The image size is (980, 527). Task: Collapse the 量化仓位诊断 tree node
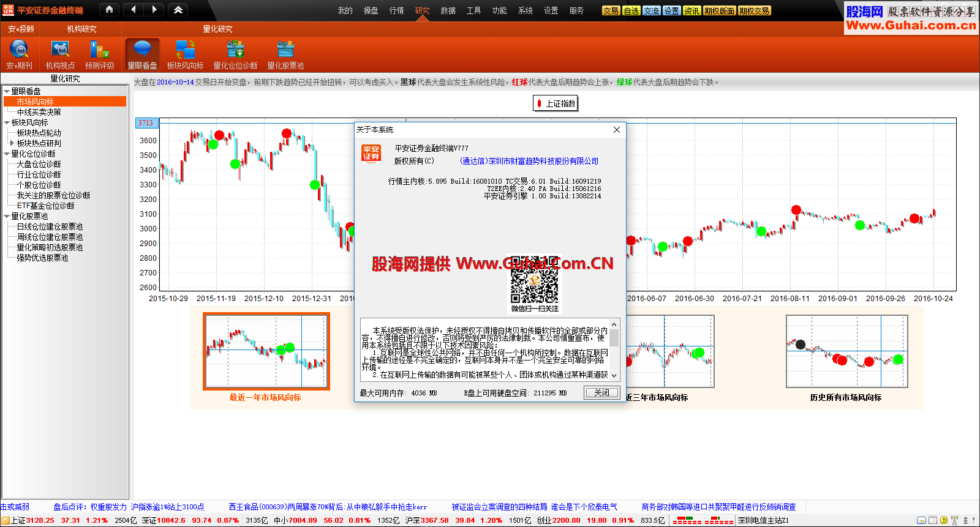click(7, 154)
